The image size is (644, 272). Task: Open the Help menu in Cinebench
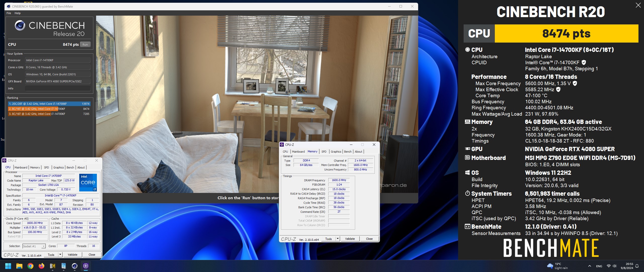(18, 13)
